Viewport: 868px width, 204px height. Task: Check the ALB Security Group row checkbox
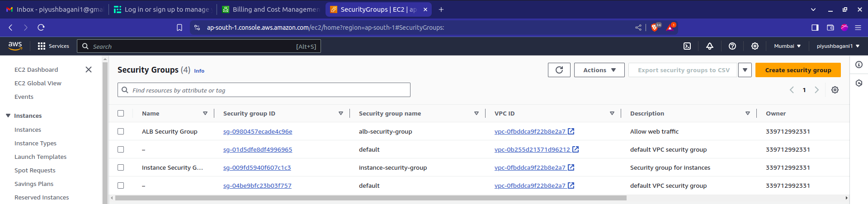(121, 131)
